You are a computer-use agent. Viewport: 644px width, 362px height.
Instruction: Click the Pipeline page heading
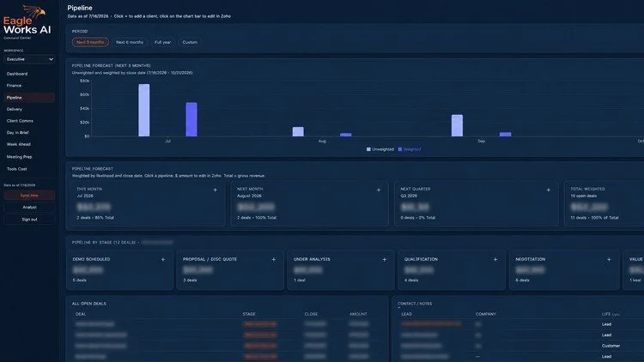tap(80, 8)
